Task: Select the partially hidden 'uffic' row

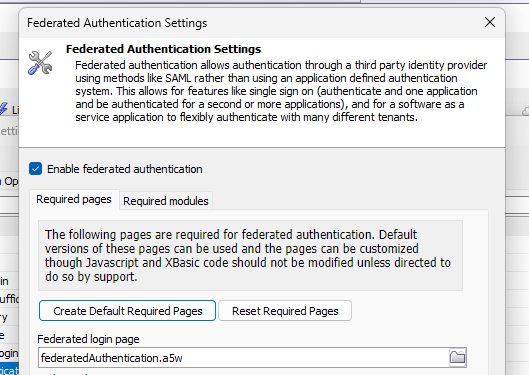Action: click(9, 299)
